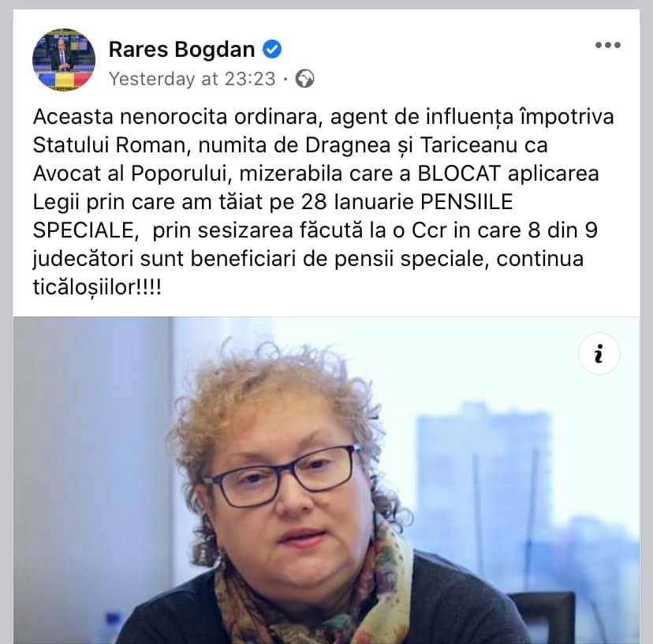Click the phrase Statului Roman in the post

pyautogui.click(x=109, y=145)
